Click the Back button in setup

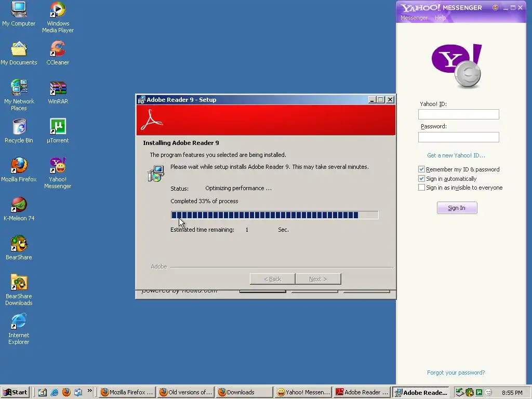tap(272, 279)
